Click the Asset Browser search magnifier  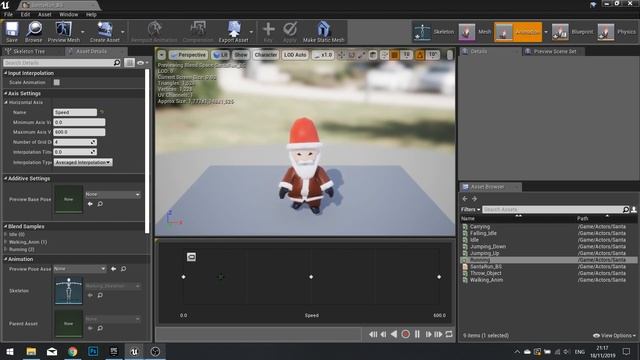coord(626,209)
